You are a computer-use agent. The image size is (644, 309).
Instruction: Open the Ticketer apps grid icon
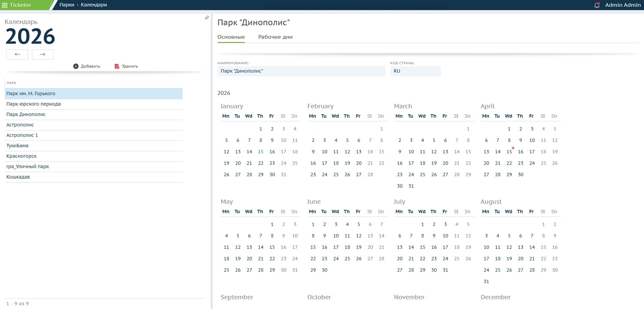click(x=5, y=5)
